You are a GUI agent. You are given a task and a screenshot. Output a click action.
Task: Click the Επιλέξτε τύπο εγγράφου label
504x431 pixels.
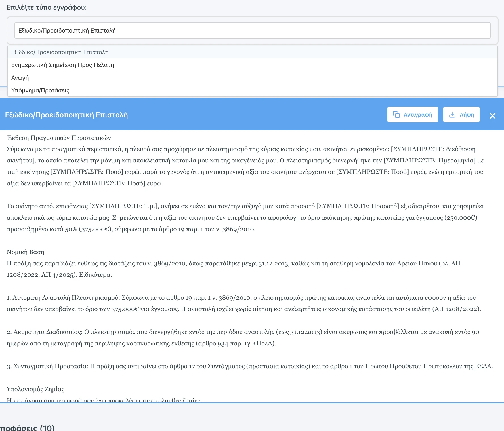pyautogui.click(x=47, y=7)
